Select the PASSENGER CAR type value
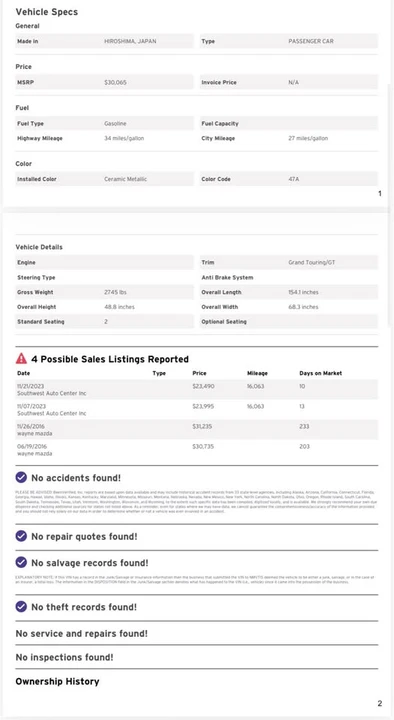 [311, 41]
